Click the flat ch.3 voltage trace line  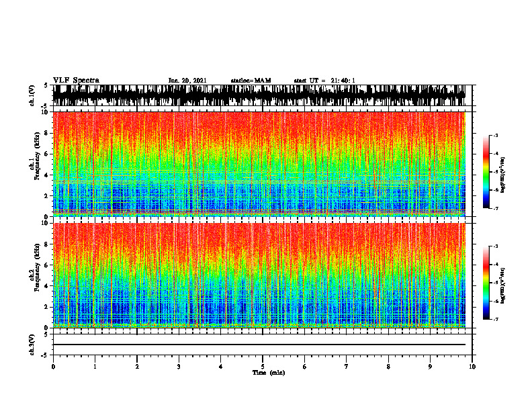click(x=259, y=345)
